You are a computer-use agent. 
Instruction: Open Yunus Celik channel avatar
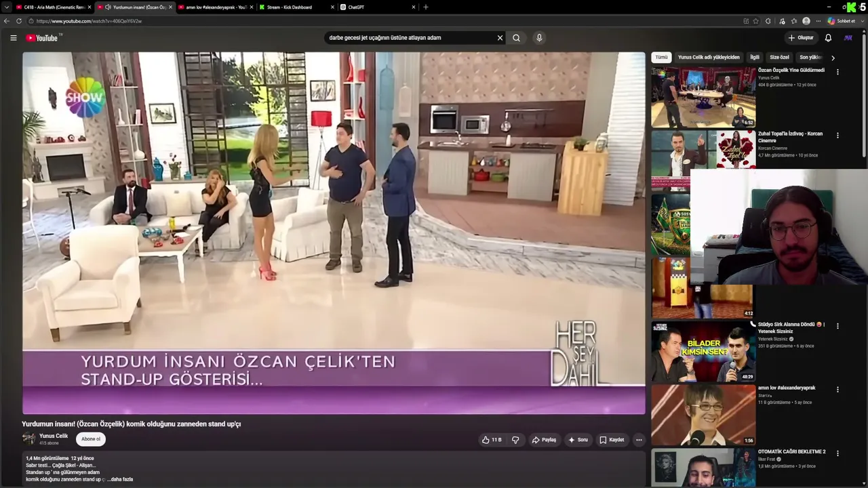tap(28, 439)
